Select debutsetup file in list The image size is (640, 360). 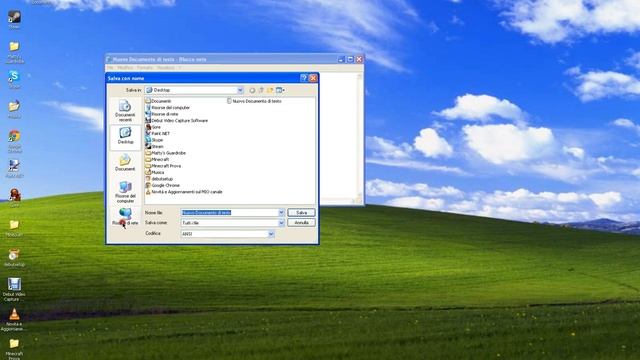coord(159,179)
